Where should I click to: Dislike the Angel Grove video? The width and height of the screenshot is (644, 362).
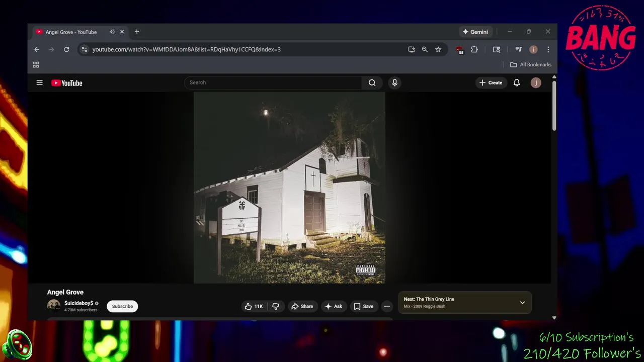276,306
